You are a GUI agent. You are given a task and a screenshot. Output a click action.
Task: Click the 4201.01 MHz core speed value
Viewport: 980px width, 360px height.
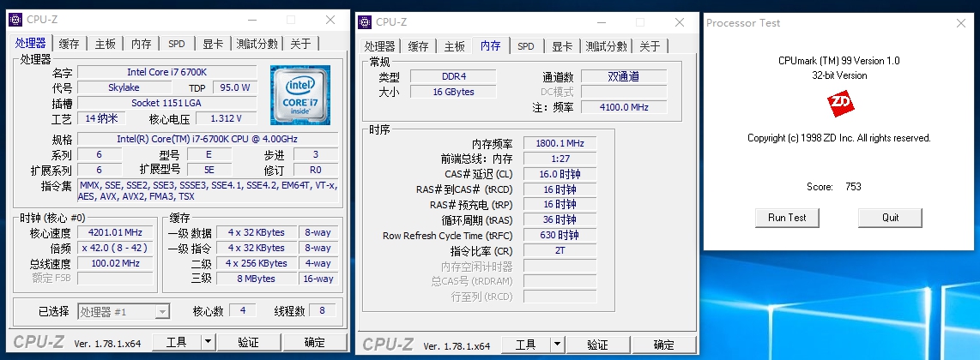[x=116, y=233]
